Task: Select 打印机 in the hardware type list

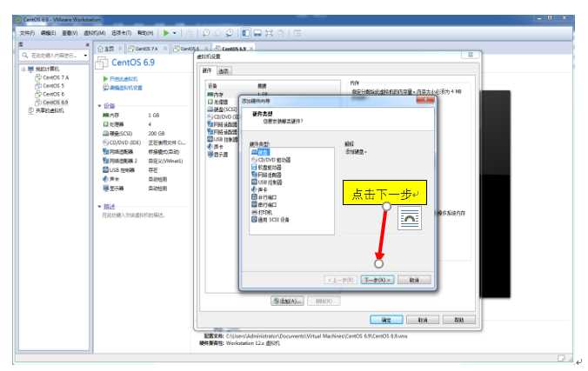Action: [x=262, y=212]
